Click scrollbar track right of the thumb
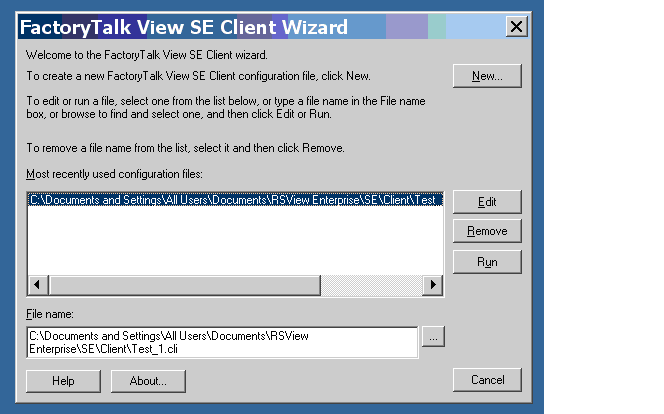Screen dimensions: 664x414 pos(372,285)
